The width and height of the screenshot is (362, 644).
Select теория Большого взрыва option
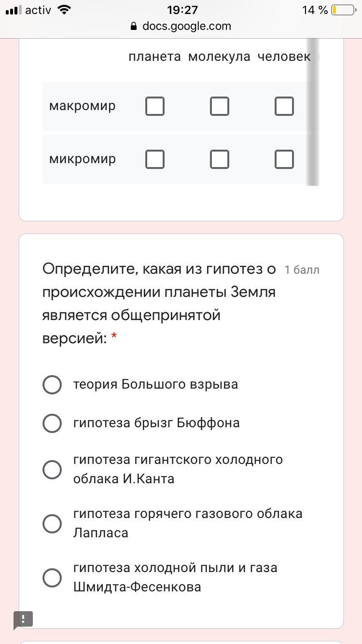pyautogui.click(x=52, y=385)
